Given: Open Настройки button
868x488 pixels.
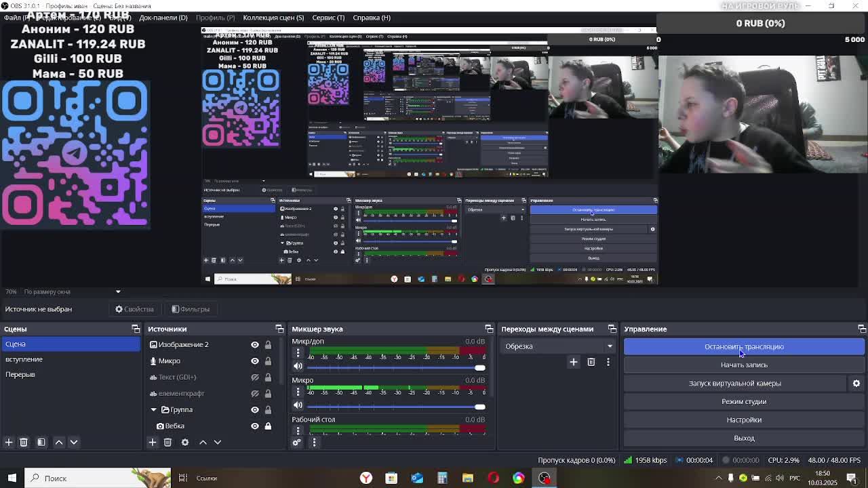Looking at the screenshot, I should pos(744,420).
